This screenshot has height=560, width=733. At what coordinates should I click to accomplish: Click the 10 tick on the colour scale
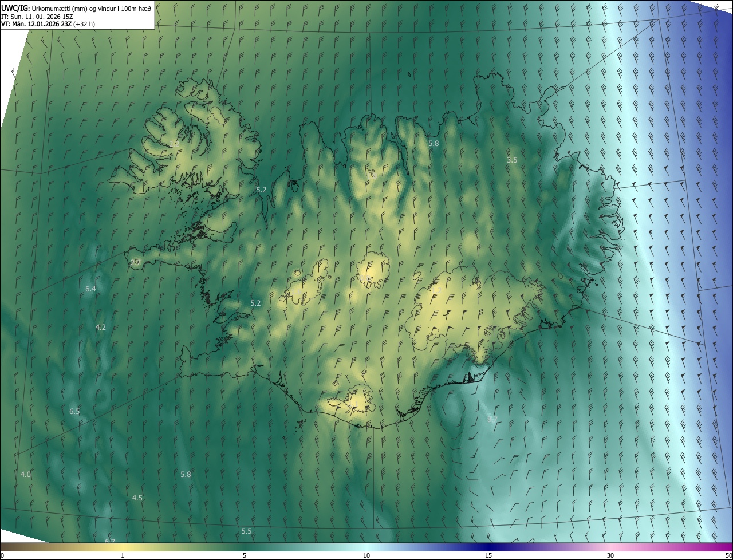pos(366,555)
